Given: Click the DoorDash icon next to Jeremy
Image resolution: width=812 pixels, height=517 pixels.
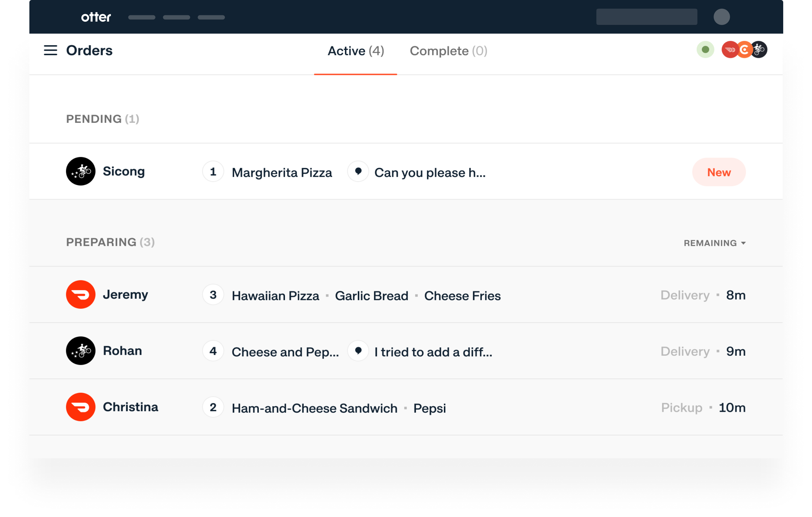Looking at the screenshot, I should 80,294.
